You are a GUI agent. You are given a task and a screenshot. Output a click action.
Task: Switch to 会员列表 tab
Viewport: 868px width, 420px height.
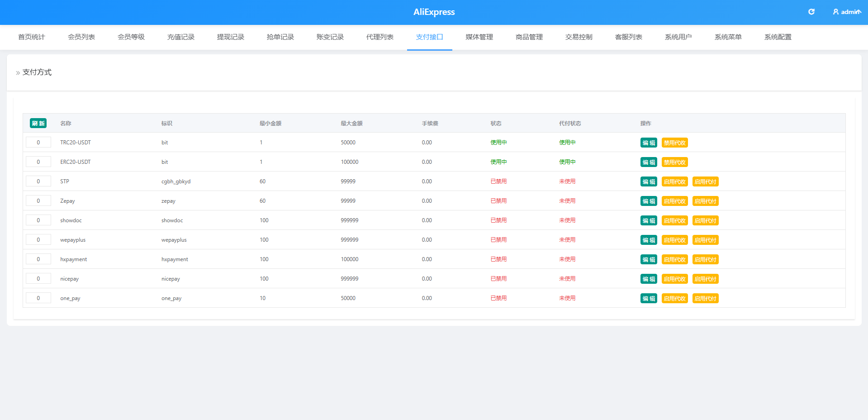[x=81, y=37]
